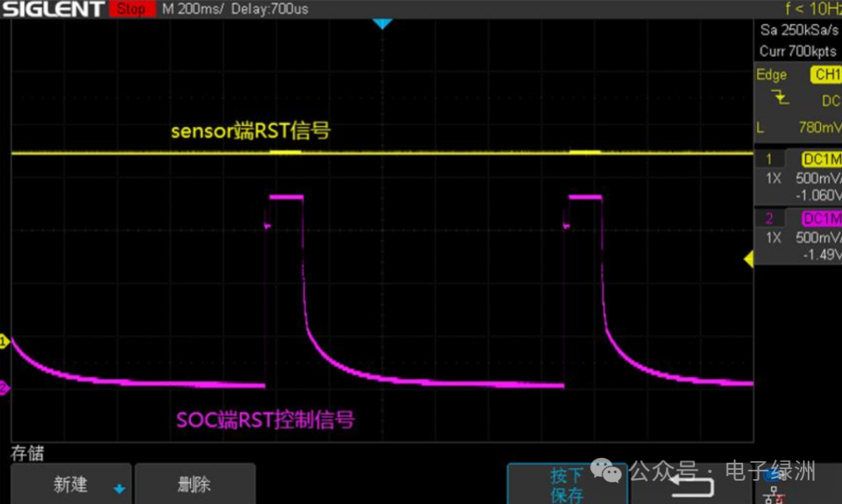The width and height of the screenshot is (842, 504).
Task: Click channel 2 DC1M coupling badge
Action: (x=822, y=218)
